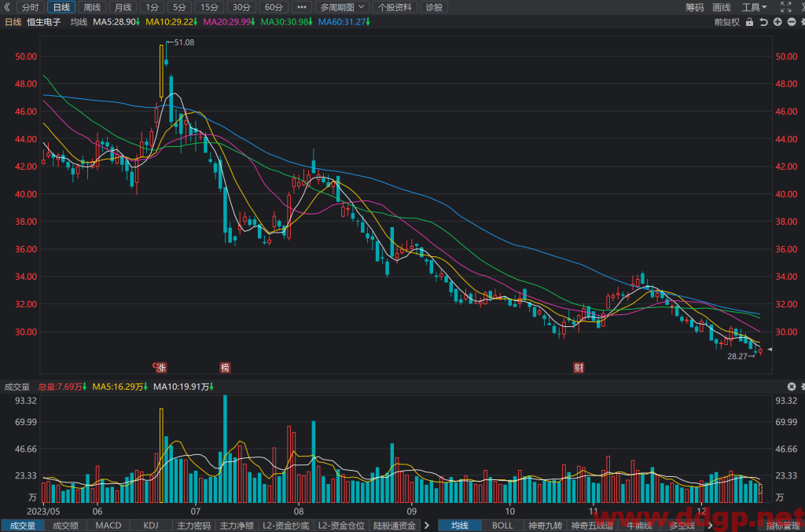Close the 成交量 volume panel
The width and height of the screenshot is (805, 532).
[791, 387]
